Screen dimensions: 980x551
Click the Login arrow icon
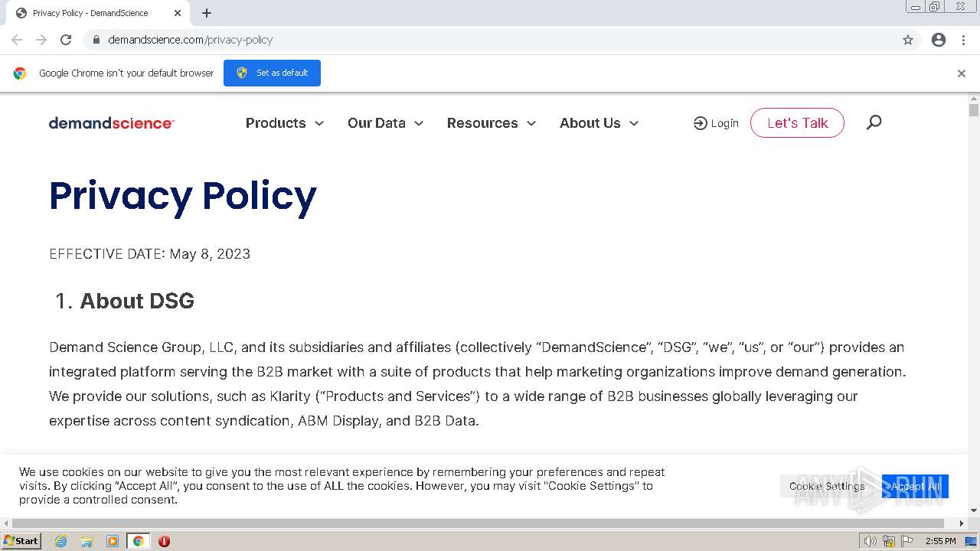coord(700,123)
